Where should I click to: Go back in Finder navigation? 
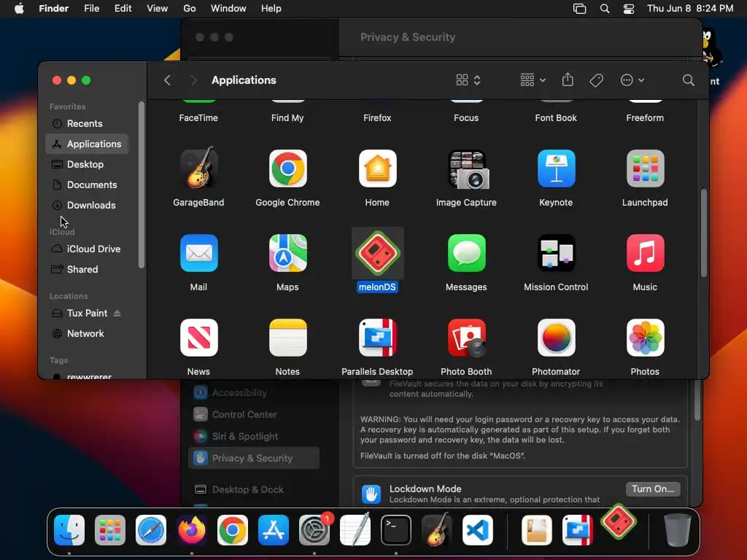[x=167, y=80]
